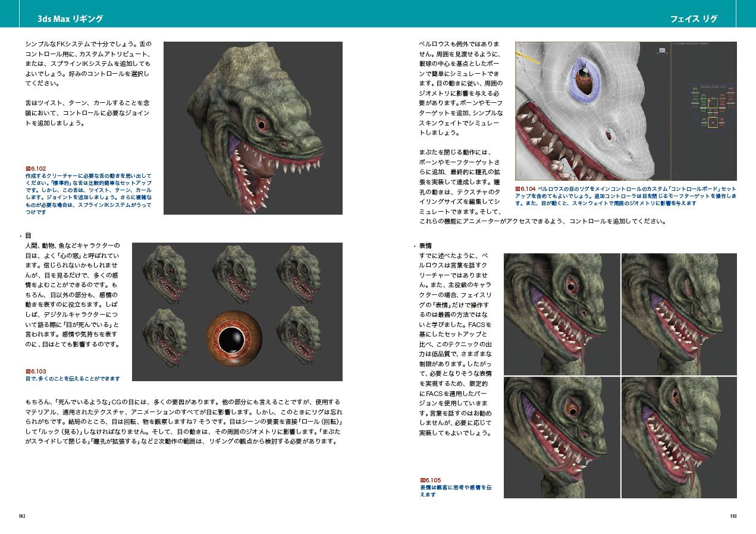Click the 'フェイス リグ' header title
This screenshot has width=756, height=534.
694,19
